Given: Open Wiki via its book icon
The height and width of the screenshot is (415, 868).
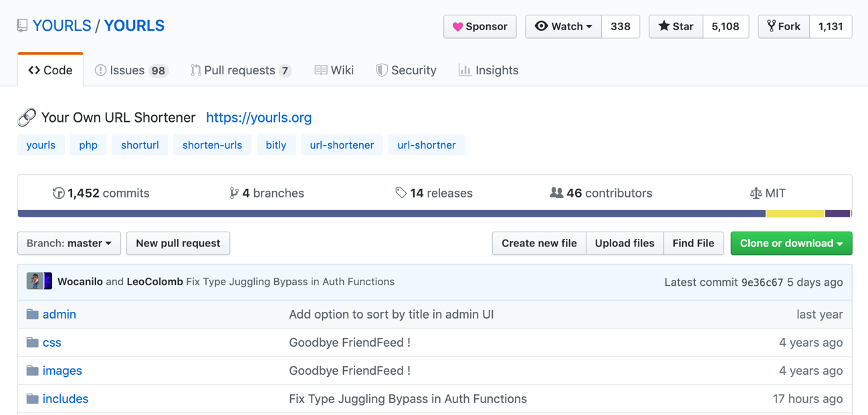Looking at the screenshot, I should click(321, 70).
